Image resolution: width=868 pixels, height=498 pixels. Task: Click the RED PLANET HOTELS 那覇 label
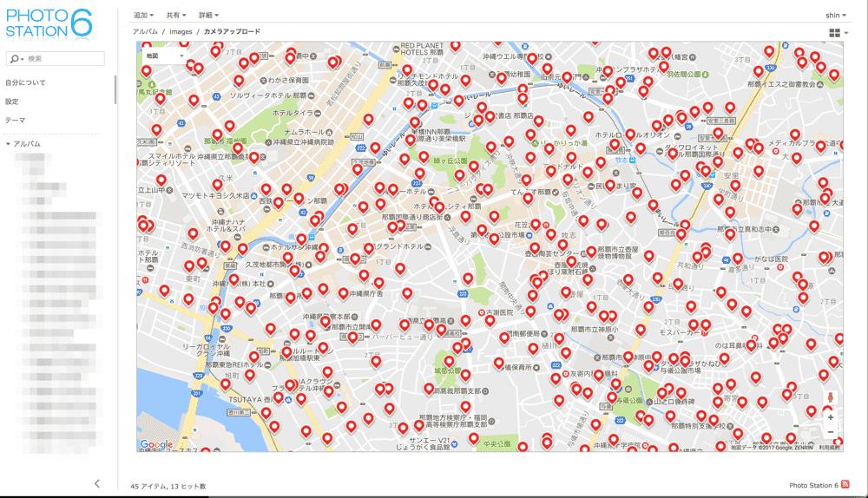click(x=422, y=49)
